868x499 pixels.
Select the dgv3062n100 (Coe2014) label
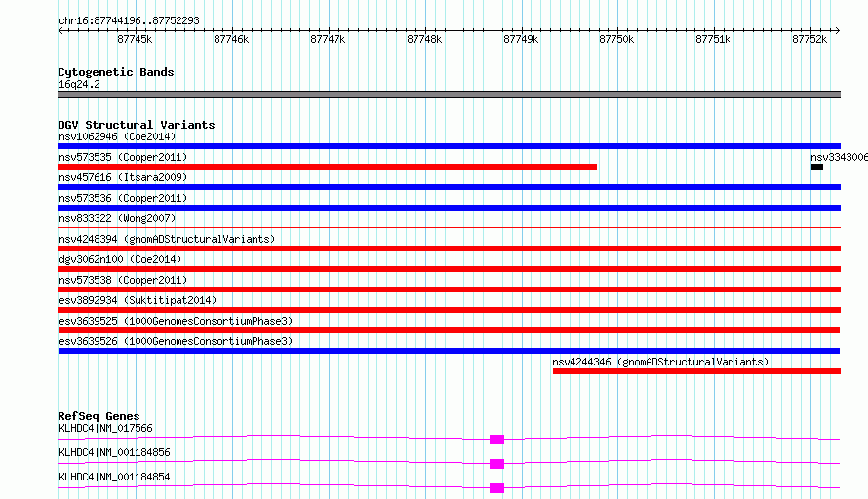pyautogui.click(x=120, y=259)
